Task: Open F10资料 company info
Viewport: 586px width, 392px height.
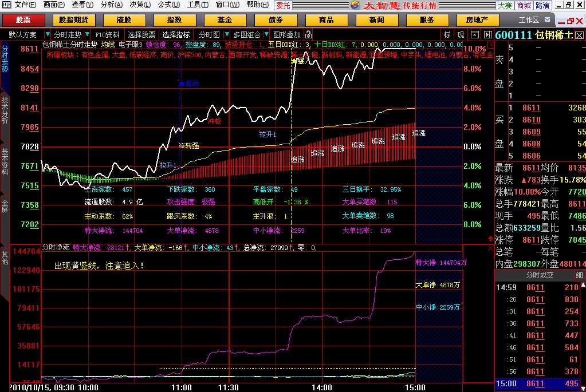Action: 107,35
